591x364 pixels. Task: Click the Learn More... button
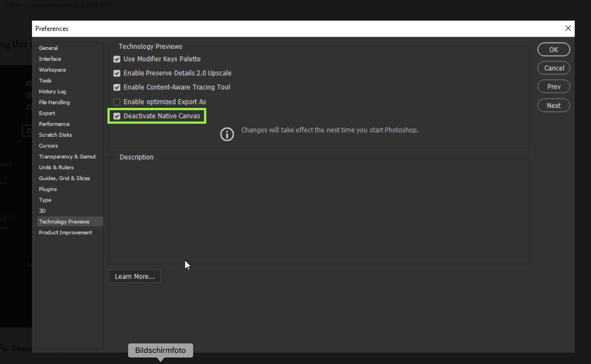coord(135,276)
